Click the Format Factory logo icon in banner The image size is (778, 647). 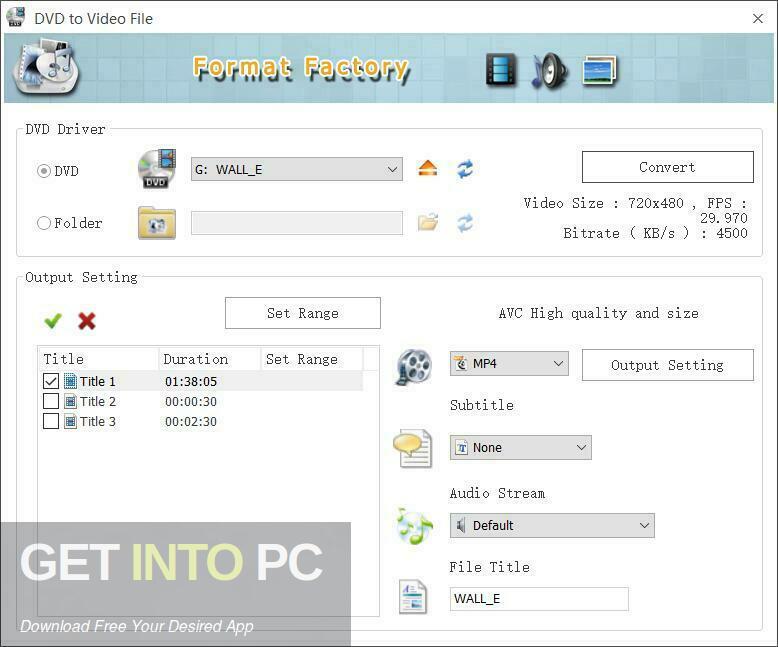point(46,67)
